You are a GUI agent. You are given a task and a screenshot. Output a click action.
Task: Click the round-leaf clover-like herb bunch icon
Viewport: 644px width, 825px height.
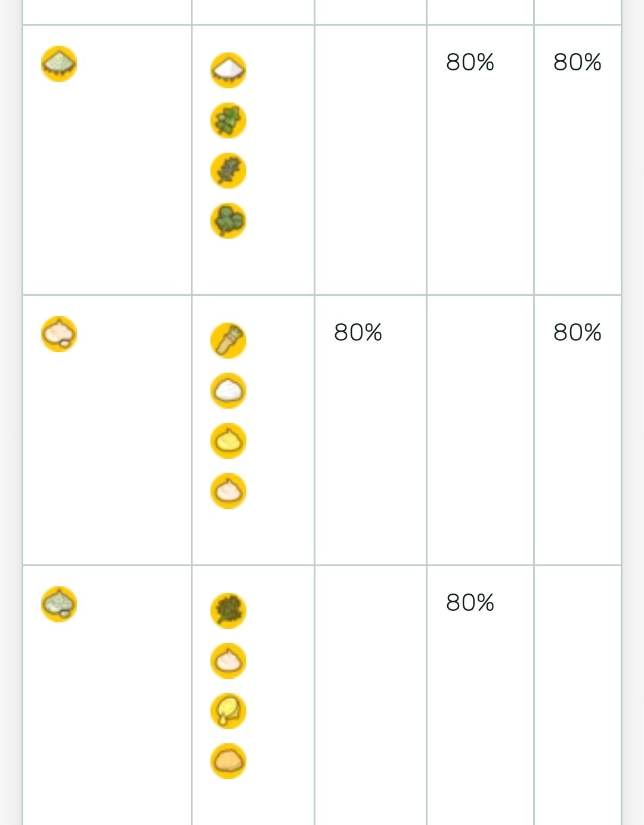[x=228, y=221]
